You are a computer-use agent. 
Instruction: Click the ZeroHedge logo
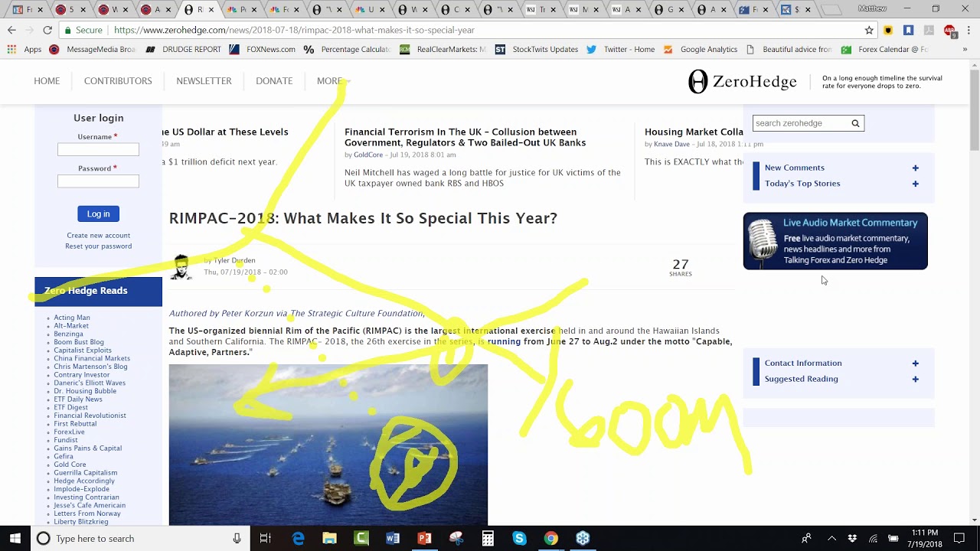tap(742, 82)
